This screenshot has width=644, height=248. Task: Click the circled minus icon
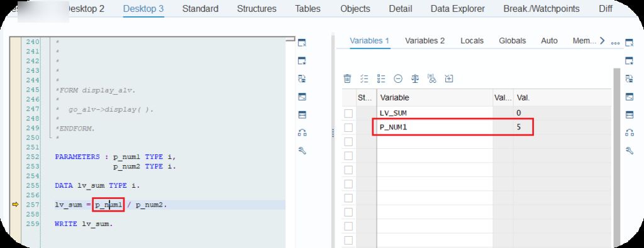(398, 78)
